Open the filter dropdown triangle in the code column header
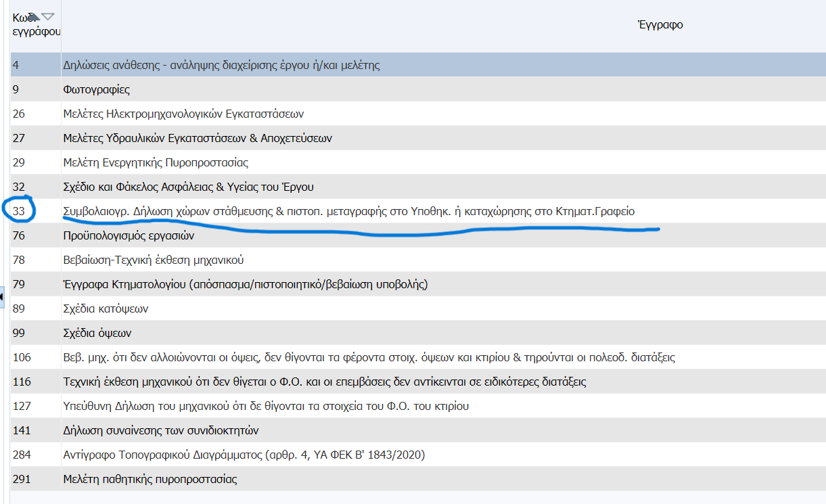 point(48,16)
